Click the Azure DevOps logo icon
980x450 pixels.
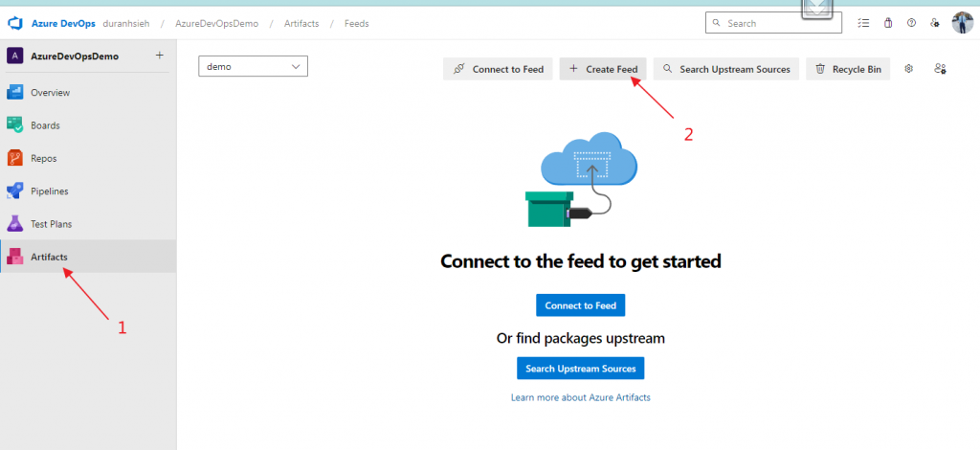pyautogui.click(x=14, y=24)
